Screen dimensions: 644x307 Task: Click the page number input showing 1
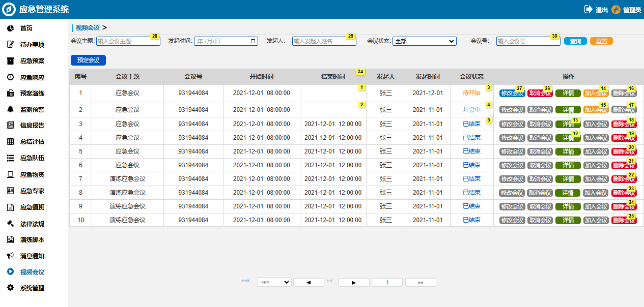(x=387, y=282)
